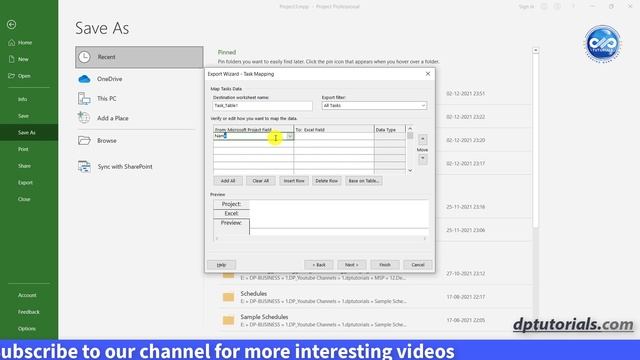Open the Name field dropdown arrow
This screenshot has width=640, height=360.
tap(289, 136)
